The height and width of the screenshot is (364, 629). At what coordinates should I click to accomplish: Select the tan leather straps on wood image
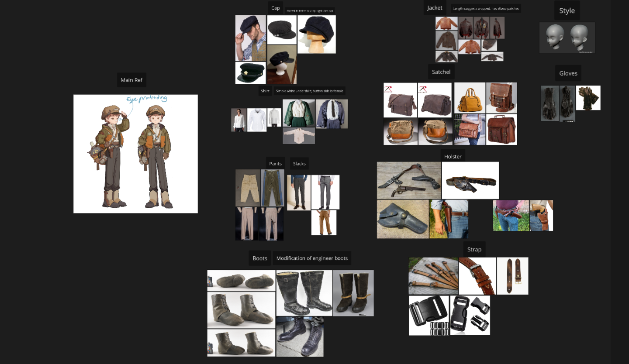pyautogui.click(x=433, y=276)
